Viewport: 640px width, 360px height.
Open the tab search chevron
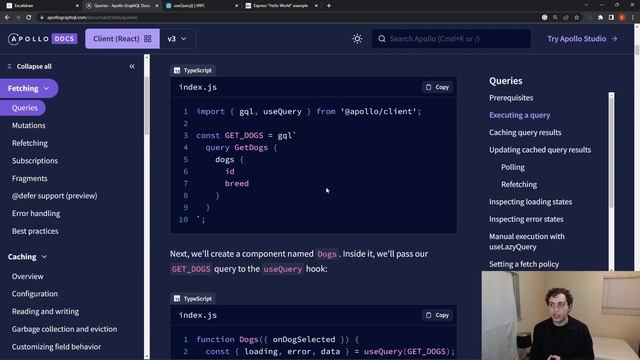(586, 5)
